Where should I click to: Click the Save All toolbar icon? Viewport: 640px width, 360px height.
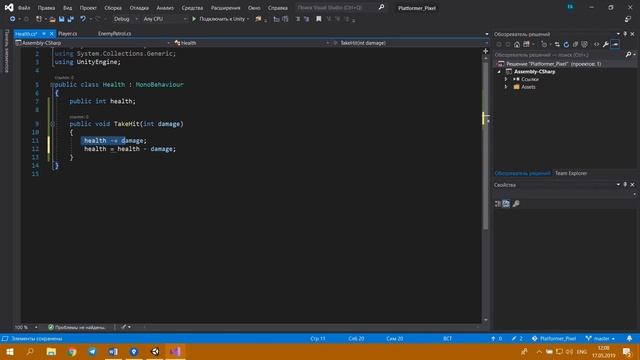tap(70, 19)
